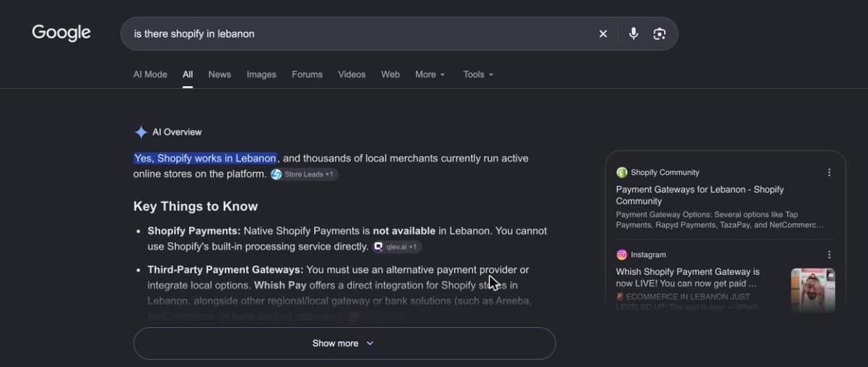Start voice search with microphone icon

[634, 33]
